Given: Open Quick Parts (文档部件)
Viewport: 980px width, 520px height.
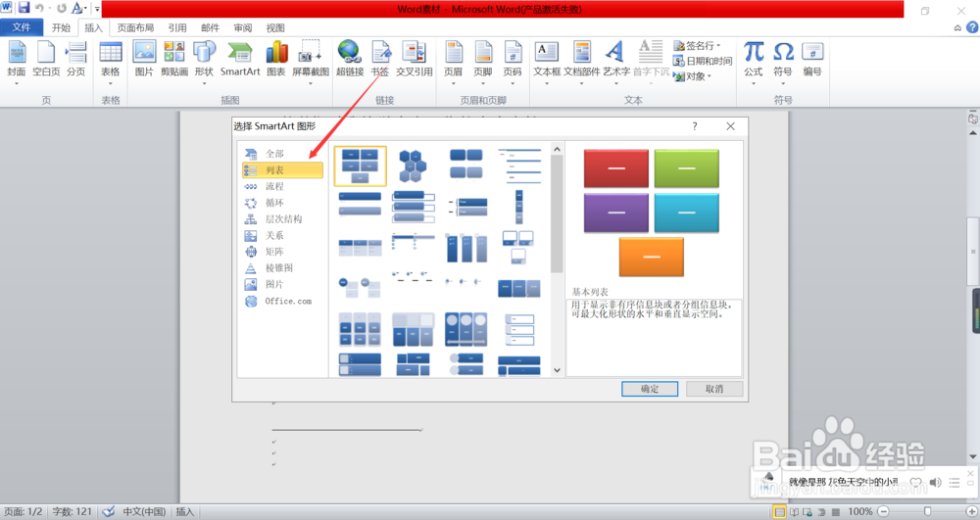Looking at the screenshot, I should (x=582, y=63).
